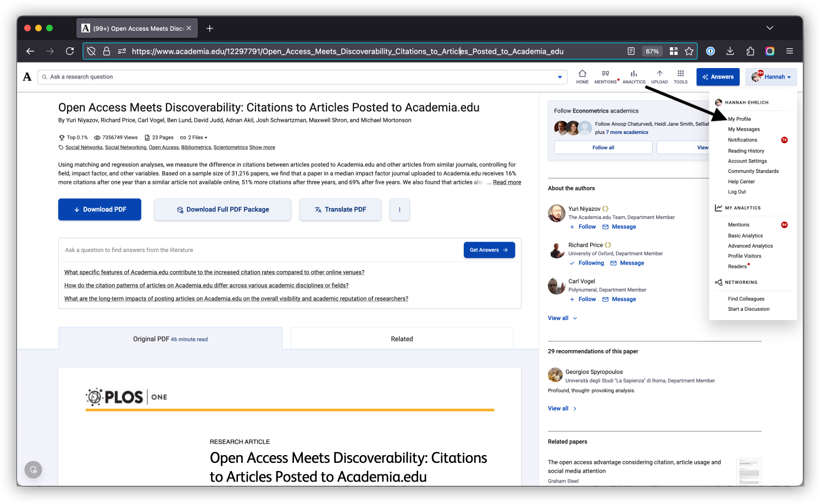Viewport: 821px width, 504px height.
Task: Toggle Following for Richard Price
Action: tap(586, 263)
